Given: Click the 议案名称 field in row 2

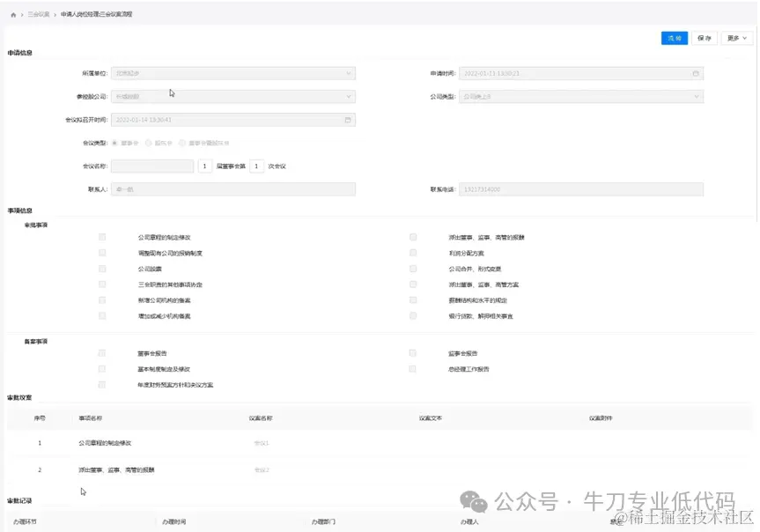Looking at the screenshot, I should [262, 469].
